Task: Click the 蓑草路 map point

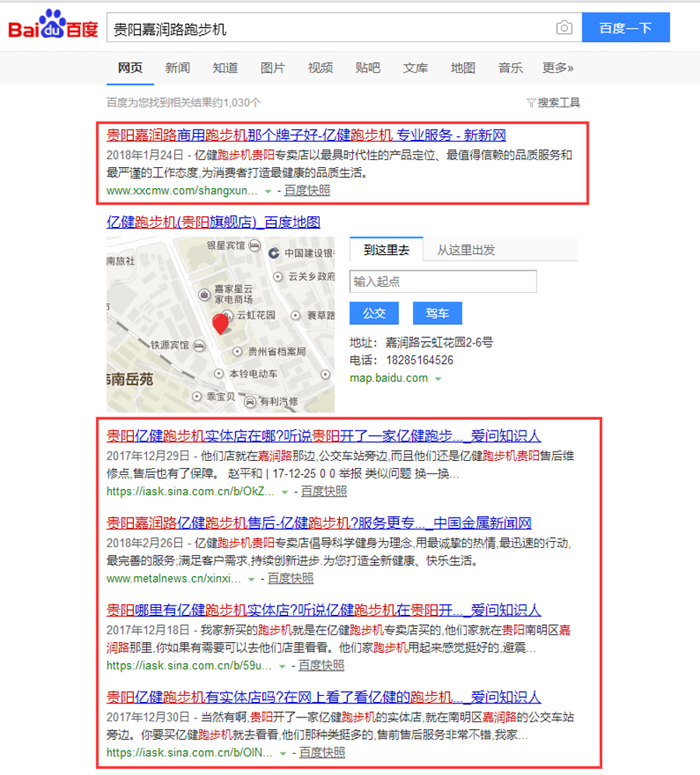Action: [x=296, y=315]
